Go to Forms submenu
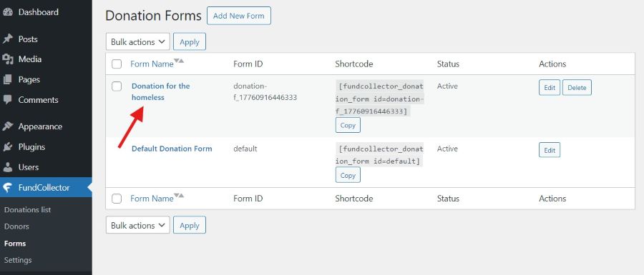644x275 pixels. coord(15,244)
